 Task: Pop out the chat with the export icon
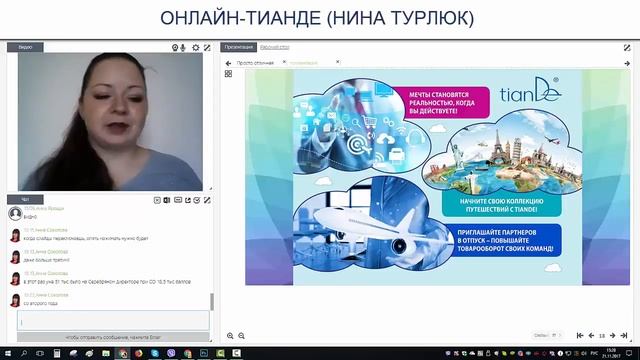188,200
